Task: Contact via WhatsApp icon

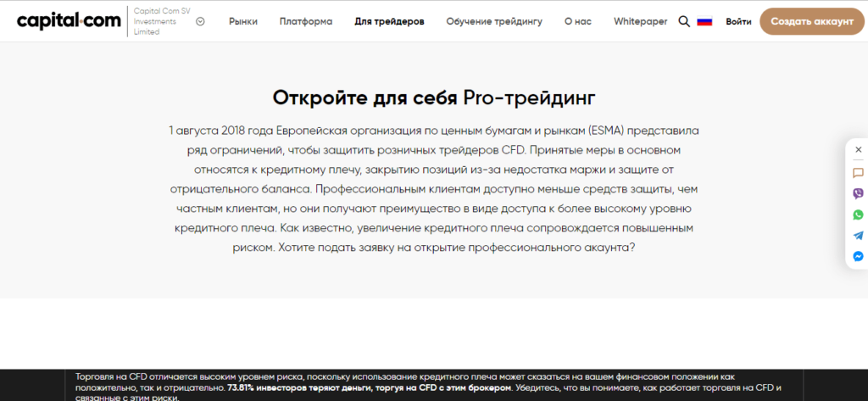Action: point(858,214)
